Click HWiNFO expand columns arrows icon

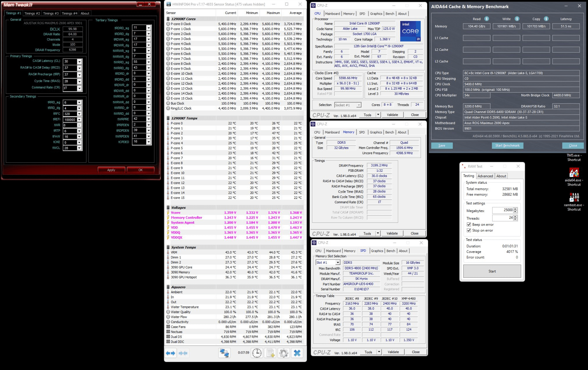(x=171, y=353)
